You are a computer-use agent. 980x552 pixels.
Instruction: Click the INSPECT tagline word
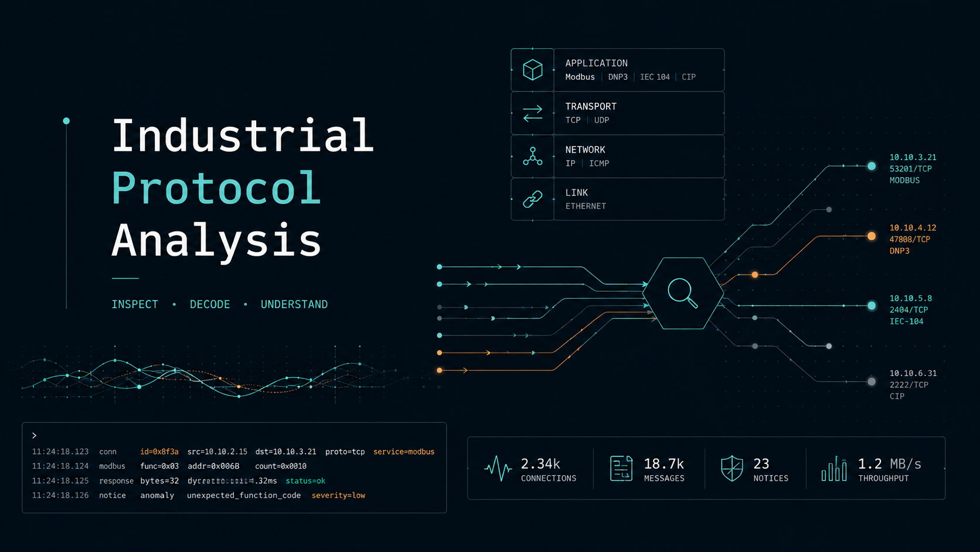[x=135, y=304]
